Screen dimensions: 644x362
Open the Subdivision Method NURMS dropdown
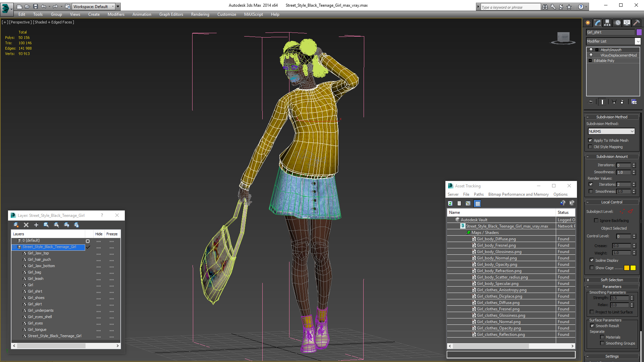611,131
